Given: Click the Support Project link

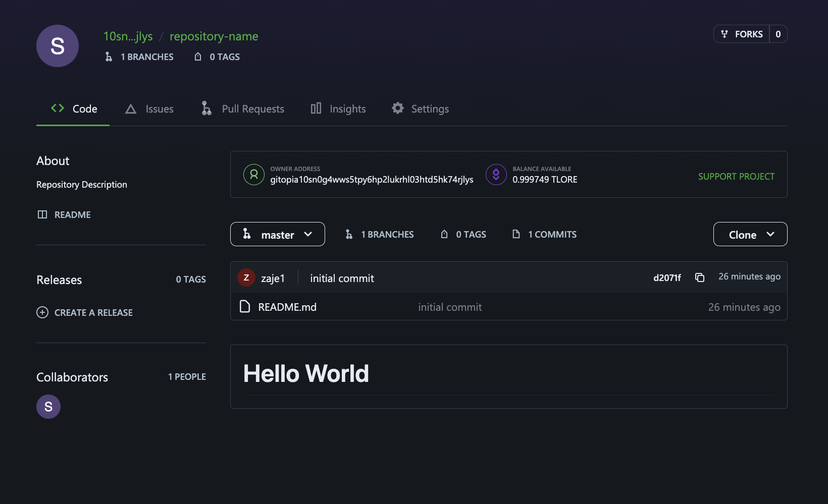Looking at the screenshot, I should point(736,177).
